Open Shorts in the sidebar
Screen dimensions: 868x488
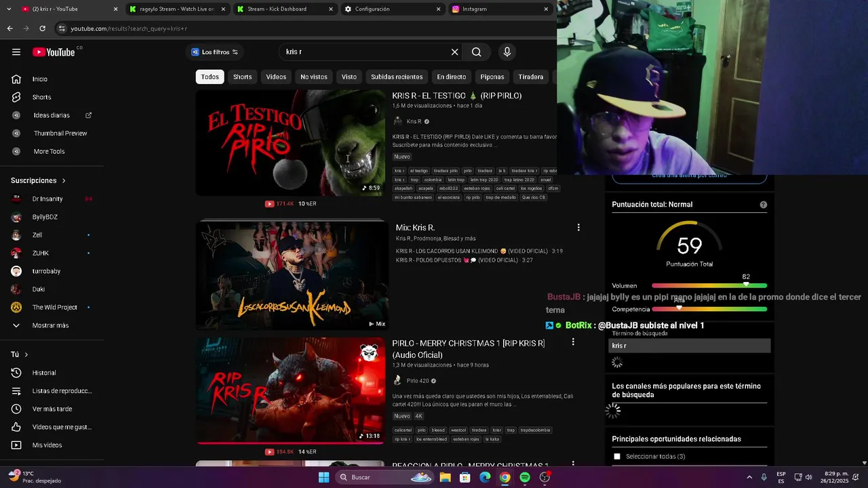click(41, 97)
